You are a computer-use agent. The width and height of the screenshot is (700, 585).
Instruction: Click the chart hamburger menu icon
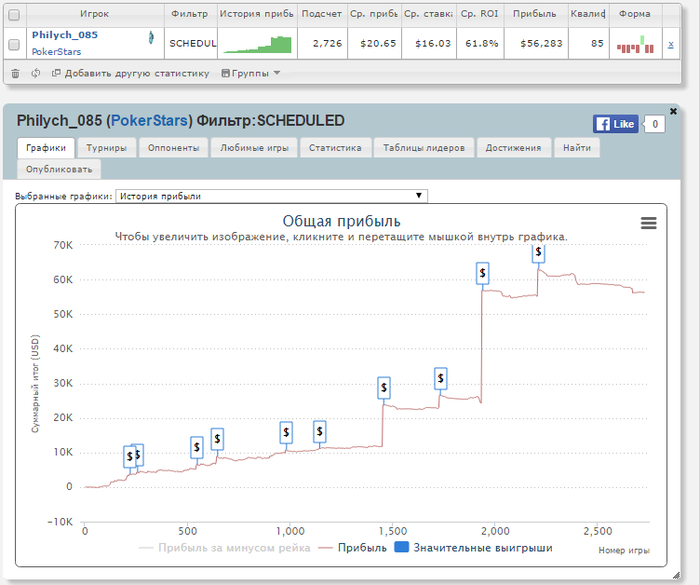pos(649,223)
